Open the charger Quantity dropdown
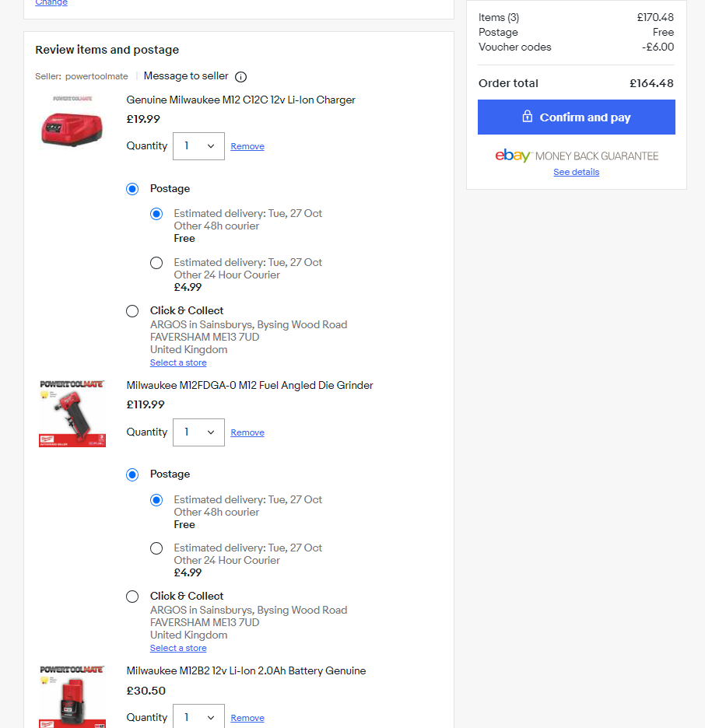 198,146
